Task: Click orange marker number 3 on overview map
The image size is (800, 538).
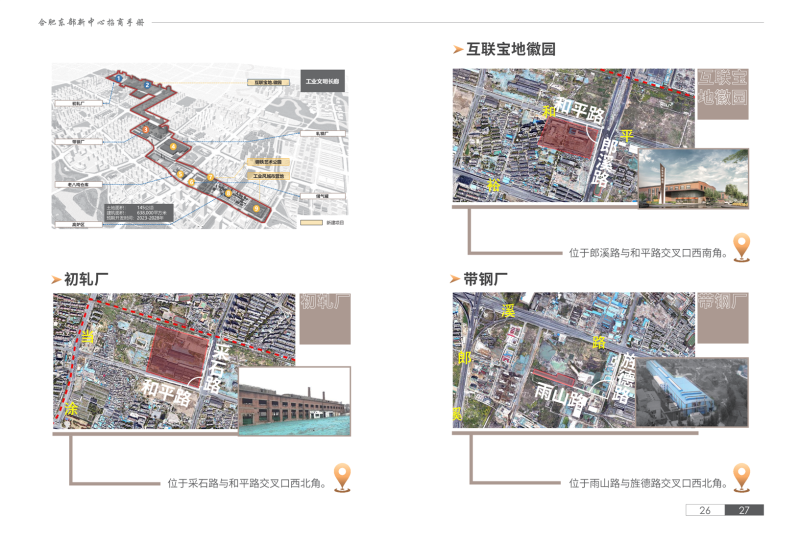Action: 146,130
